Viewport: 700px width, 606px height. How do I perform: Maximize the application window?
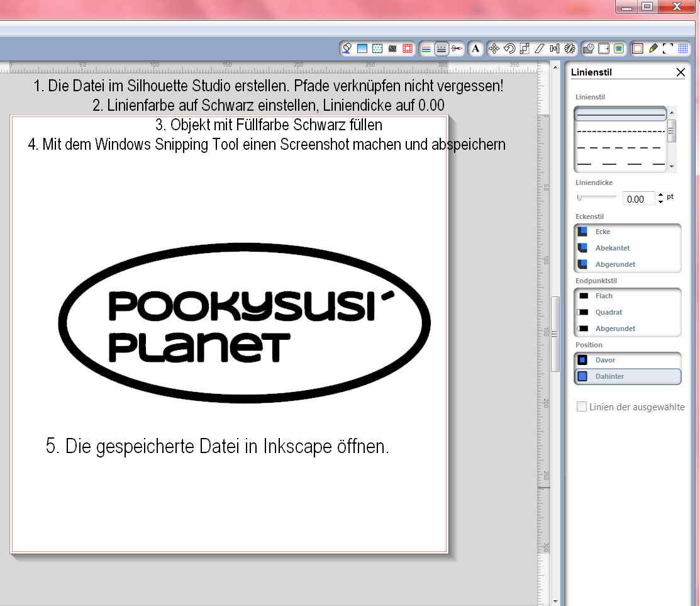coord(647,7)
